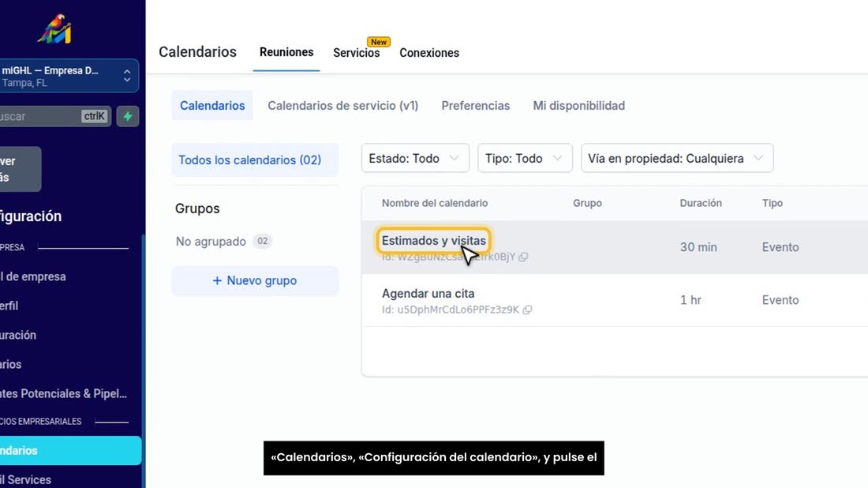868x488 pixels.
Task: Select the Calendarios sub-tab
Action: point(212,105)
